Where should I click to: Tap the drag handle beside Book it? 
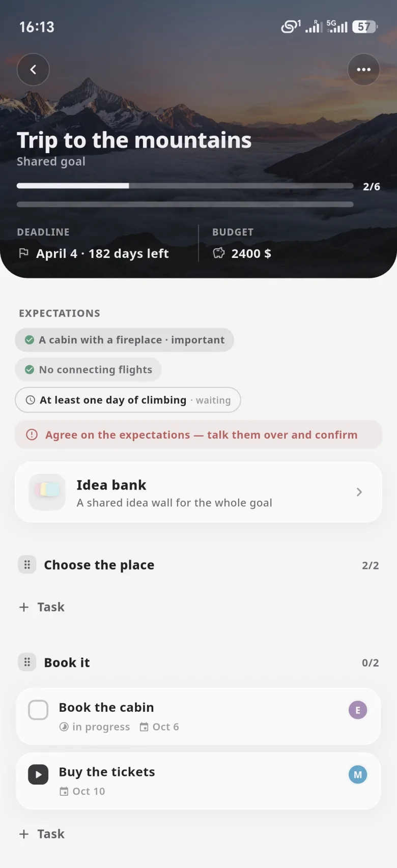(x=27, y=662)
